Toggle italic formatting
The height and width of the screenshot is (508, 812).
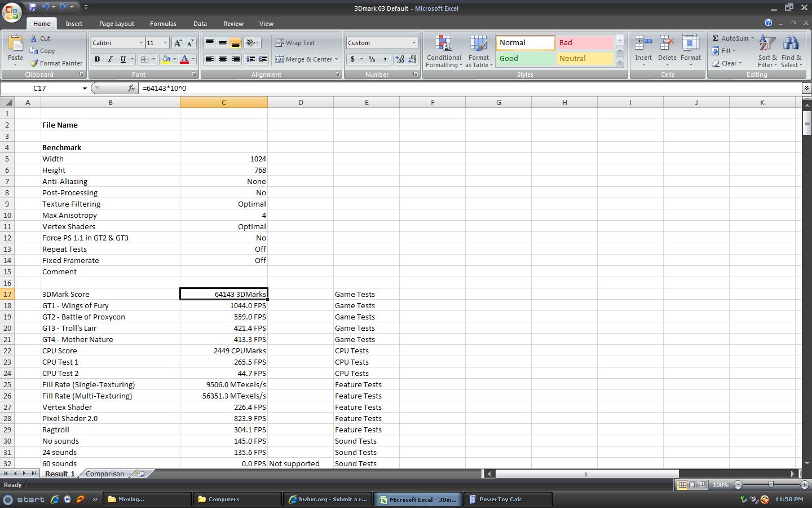tap(110, 59)
